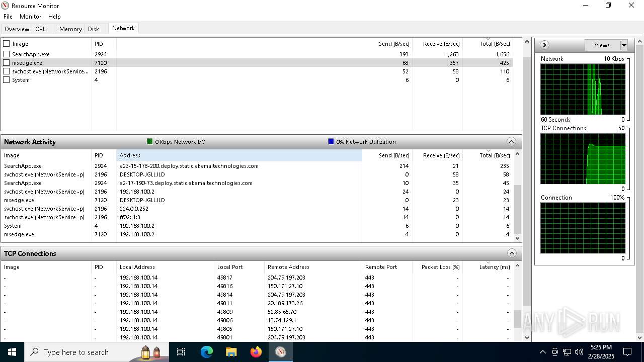Click the Meet Now tray icon

(x=555, y=352)
